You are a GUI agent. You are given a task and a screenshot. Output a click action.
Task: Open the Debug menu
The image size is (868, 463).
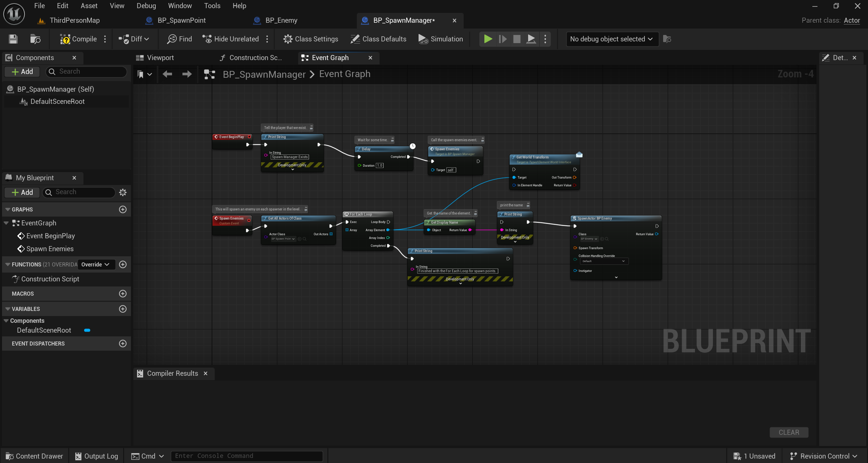146,6
